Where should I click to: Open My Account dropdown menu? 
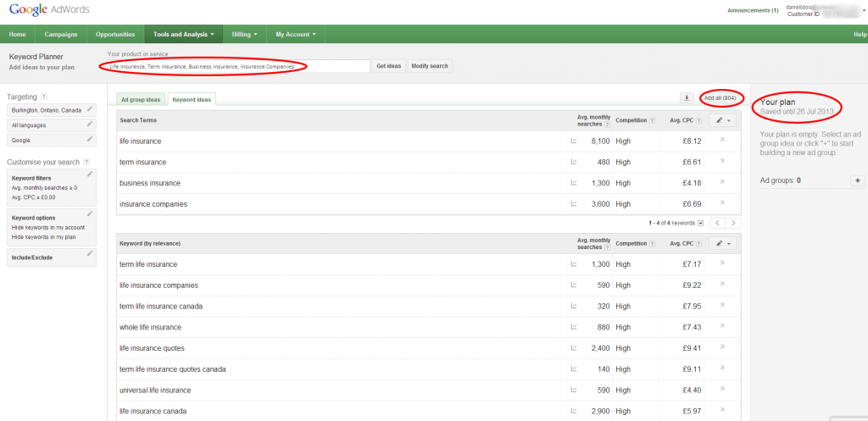[296, 34]
